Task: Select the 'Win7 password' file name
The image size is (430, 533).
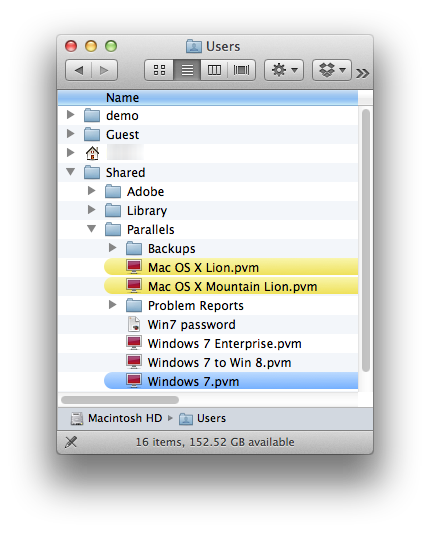Action: point(191,325)
